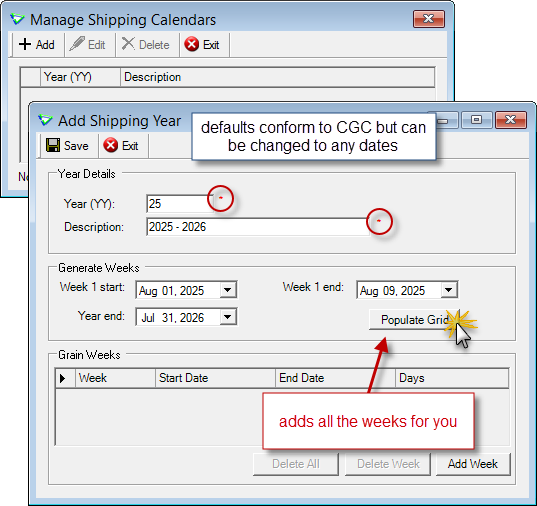
Task: Click the Delete Week button
Action: point(388,464)
